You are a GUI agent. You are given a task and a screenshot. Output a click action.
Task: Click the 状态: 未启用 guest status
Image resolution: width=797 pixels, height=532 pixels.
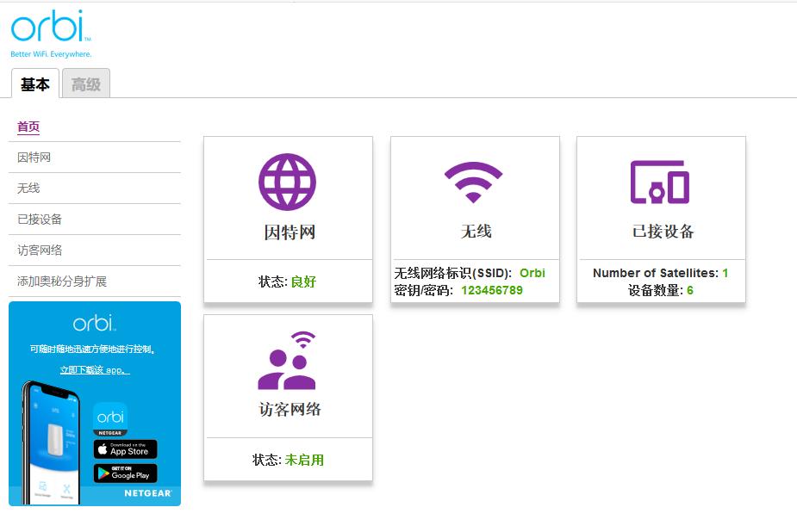point(288,460)
